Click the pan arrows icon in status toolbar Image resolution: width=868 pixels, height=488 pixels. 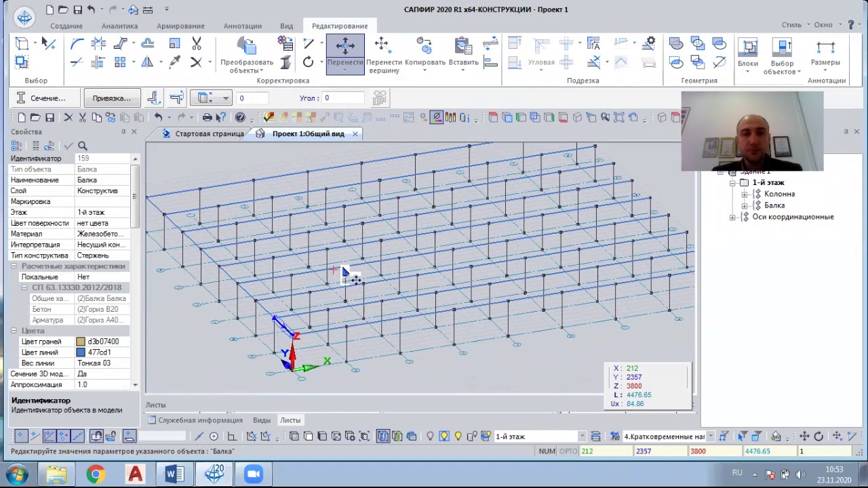(x=804, y=436)
